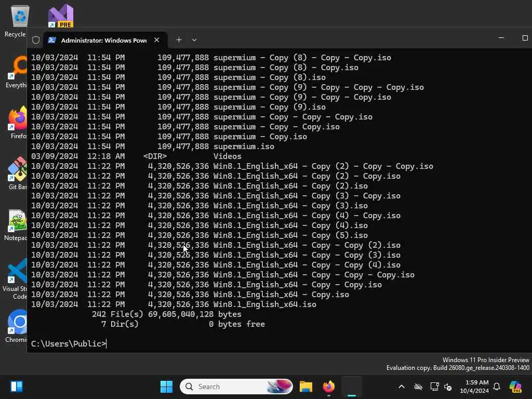The height and width of the screenshot is (399, 532).
Task: Open Visual Studio Code desktop shortcut
Action: (x=16, y=279)
